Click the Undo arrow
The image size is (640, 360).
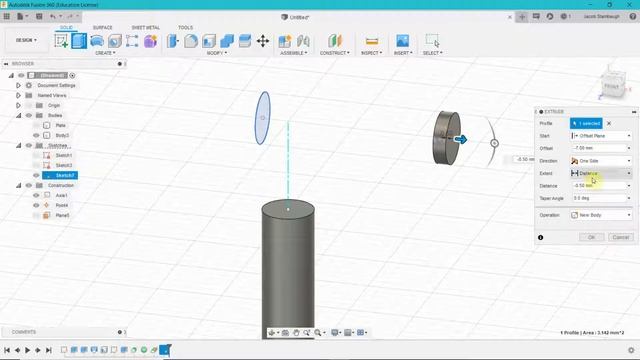click(53, 16)
